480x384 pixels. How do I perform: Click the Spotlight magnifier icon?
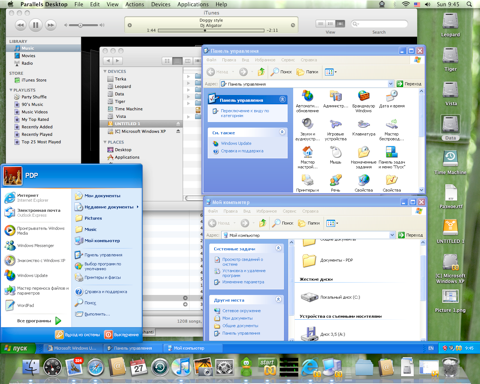469,4
